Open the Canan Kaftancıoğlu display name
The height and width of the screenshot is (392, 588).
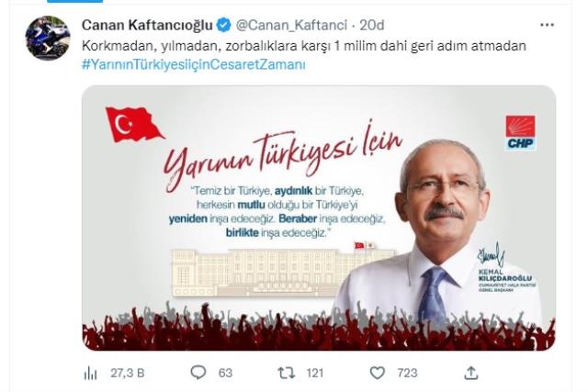[147, 25]
